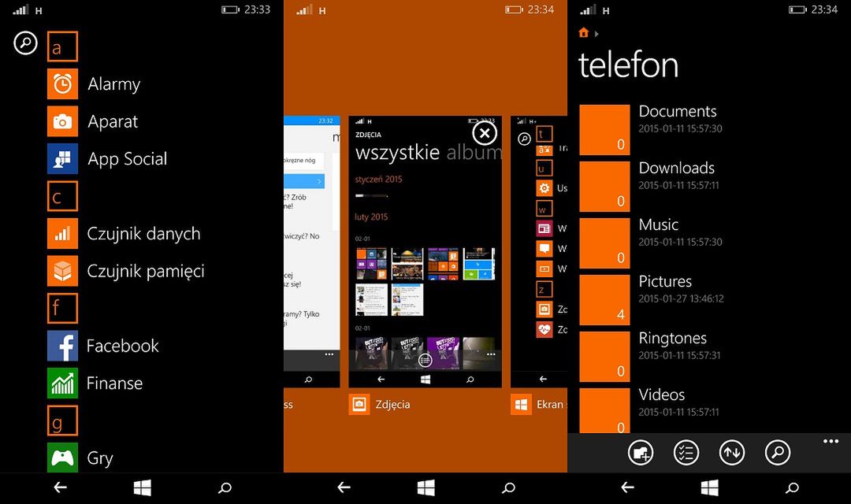The image size is (851, 504).
Task: Open the Finanse chart icon
Action: (x=62, y=384)
